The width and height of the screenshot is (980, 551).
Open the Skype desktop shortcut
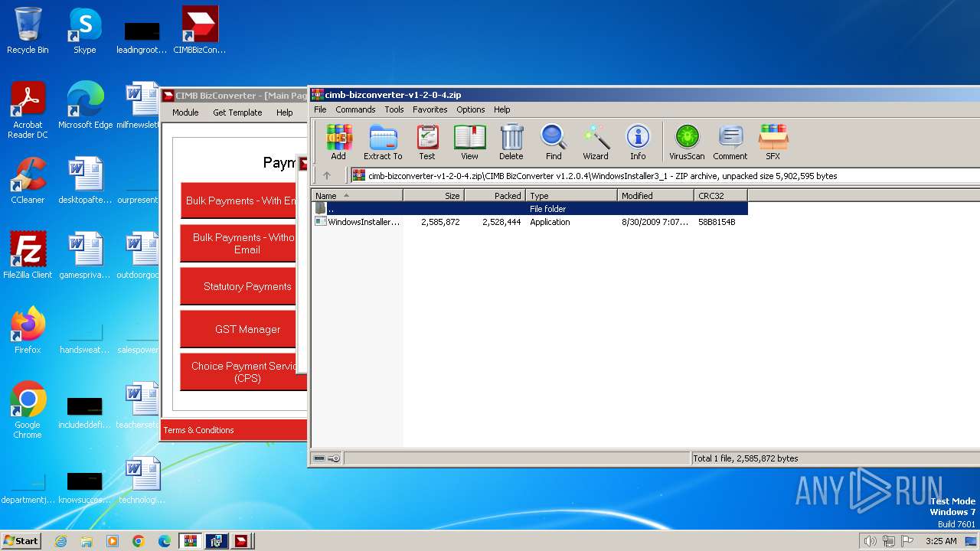(85, 31)
